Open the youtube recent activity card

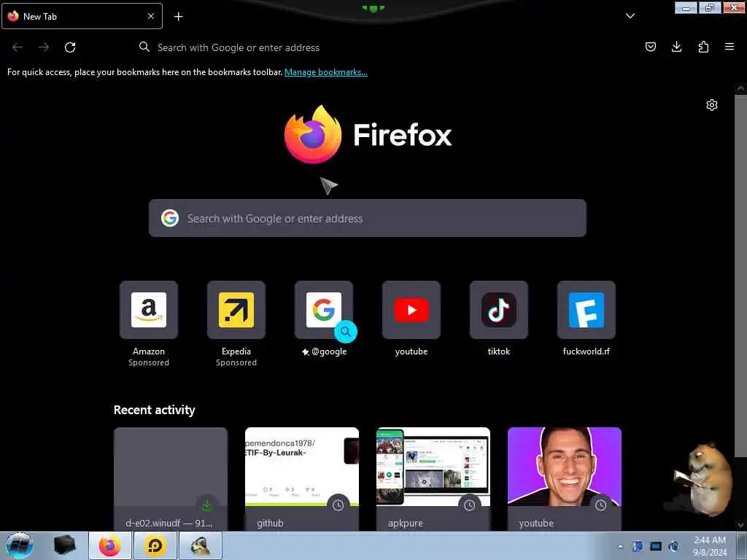(565, 479)
